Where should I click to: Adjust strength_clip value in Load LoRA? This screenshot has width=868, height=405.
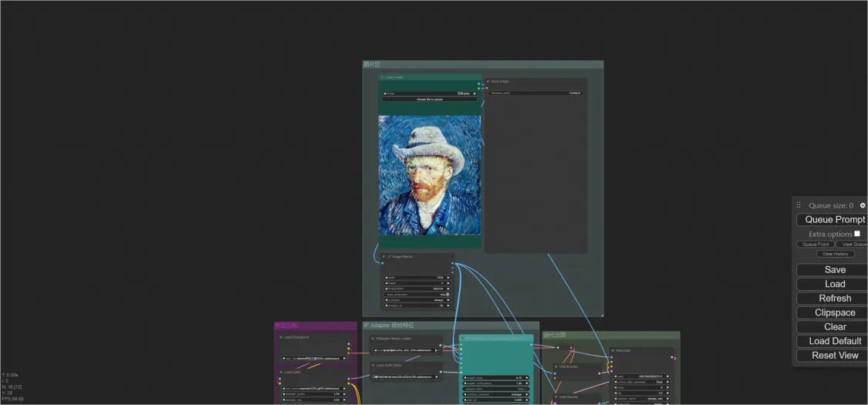coord(314,400)
